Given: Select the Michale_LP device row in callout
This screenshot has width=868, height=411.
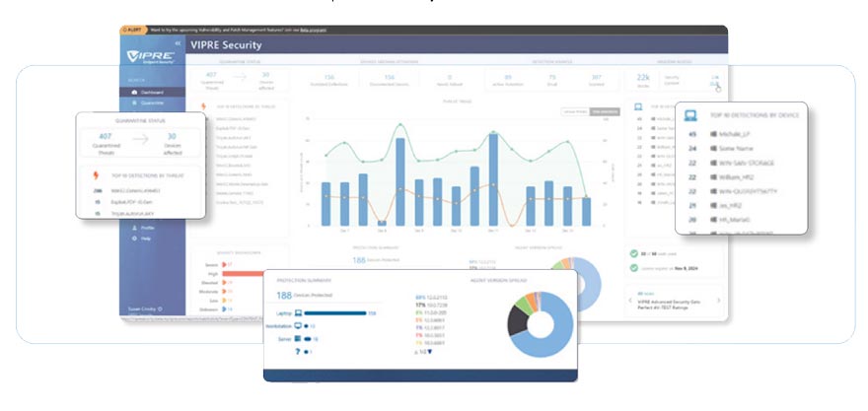Looking at the screenshot, I should pyautogui.click(x=720, y=134).
